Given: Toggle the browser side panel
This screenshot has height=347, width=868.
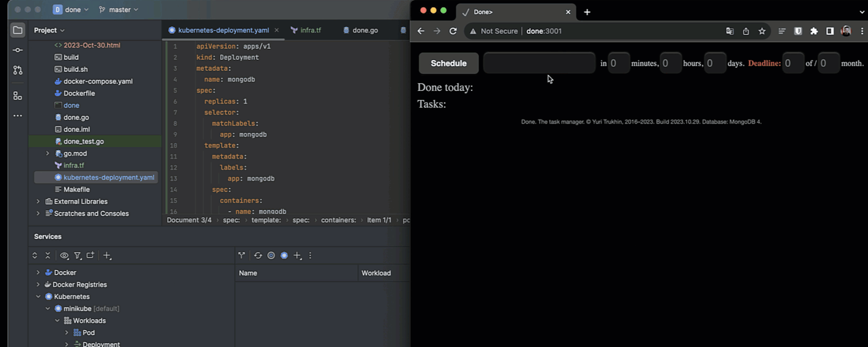Looking at the screenshot, I should [x=830, y=31].
